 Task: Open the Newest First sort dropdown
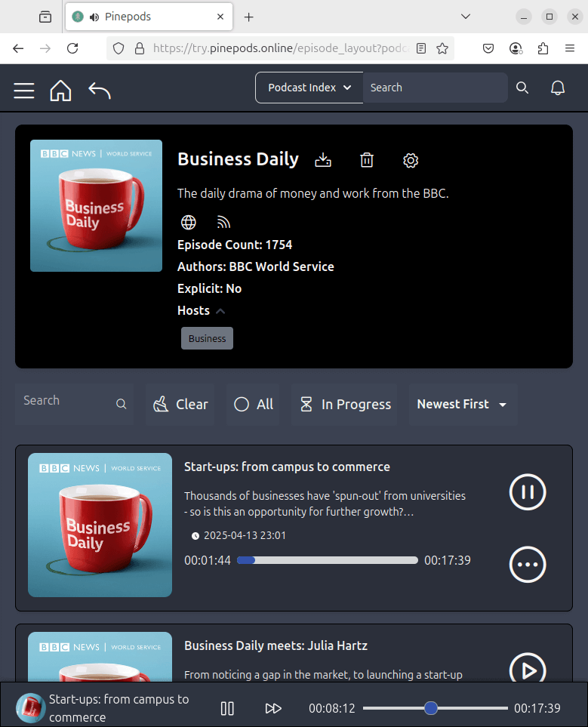[463, 405]
